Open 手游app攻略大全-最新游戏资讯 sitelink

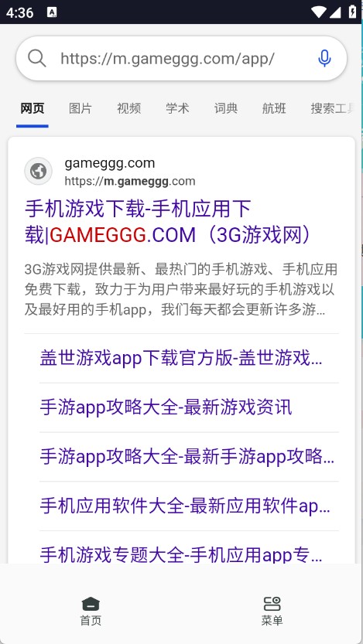coord(166,408)
